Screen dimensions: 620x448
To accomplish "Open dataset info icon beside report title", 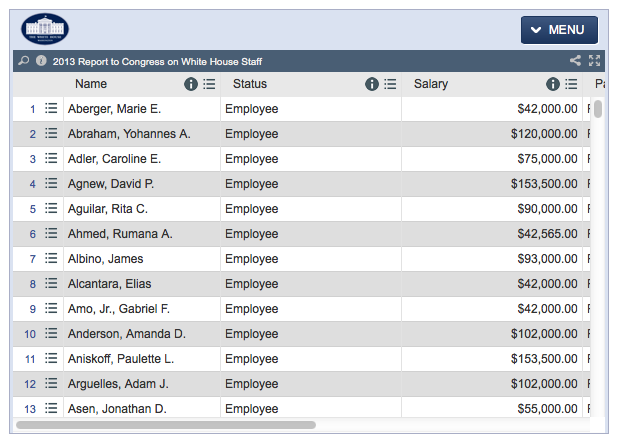I will click(41, 61).
